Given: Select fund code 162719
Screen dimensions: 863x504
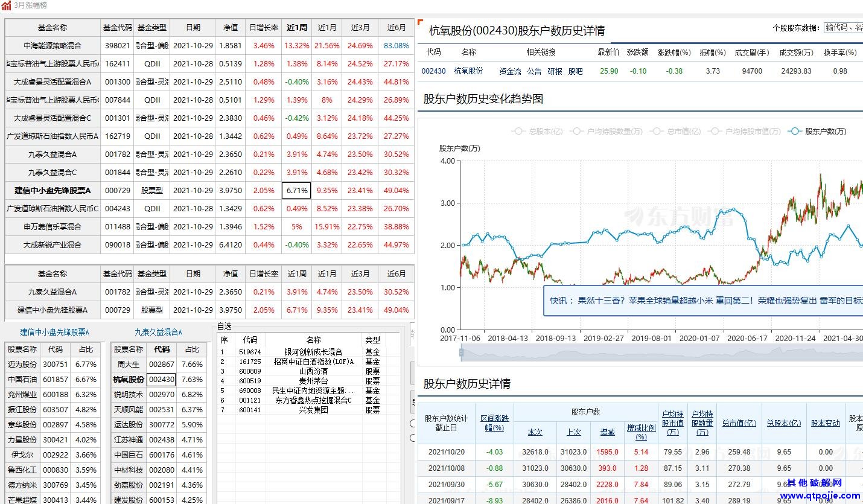Looking at the screenshot, I should tap(117, 136).
